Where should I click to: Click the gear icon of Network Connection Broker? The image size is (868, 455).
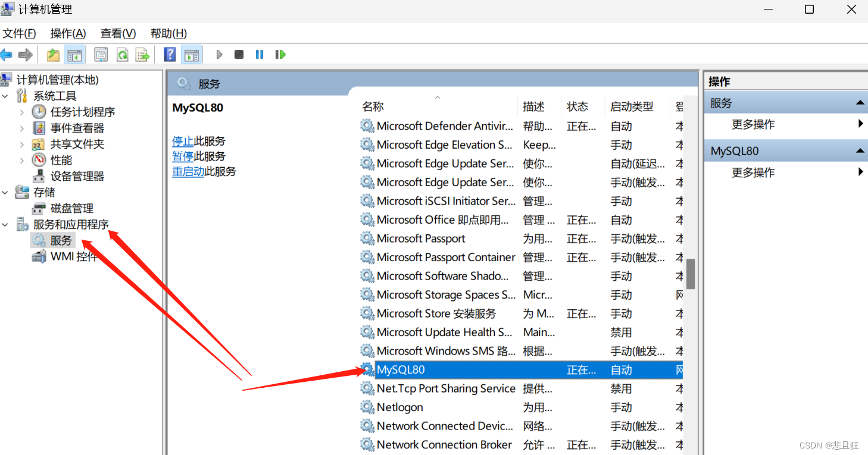coord(367,445)
